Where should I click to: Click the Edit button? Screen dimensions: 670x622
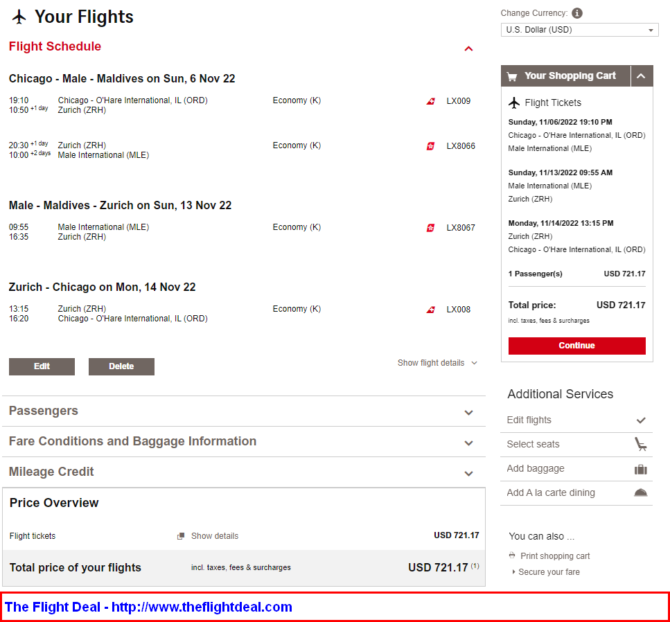tap(42, 367)
